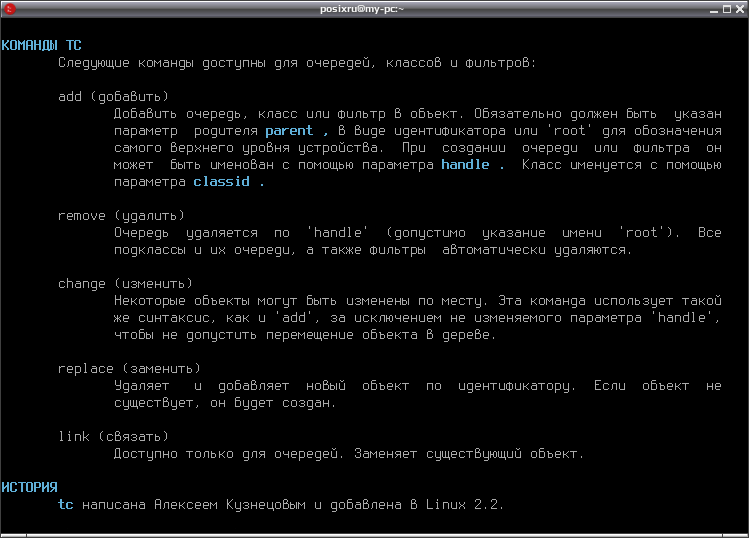This screenshot has width=749, height=538.
Task: Click the red terminal icon in title bar
Action: click(10, 9)
